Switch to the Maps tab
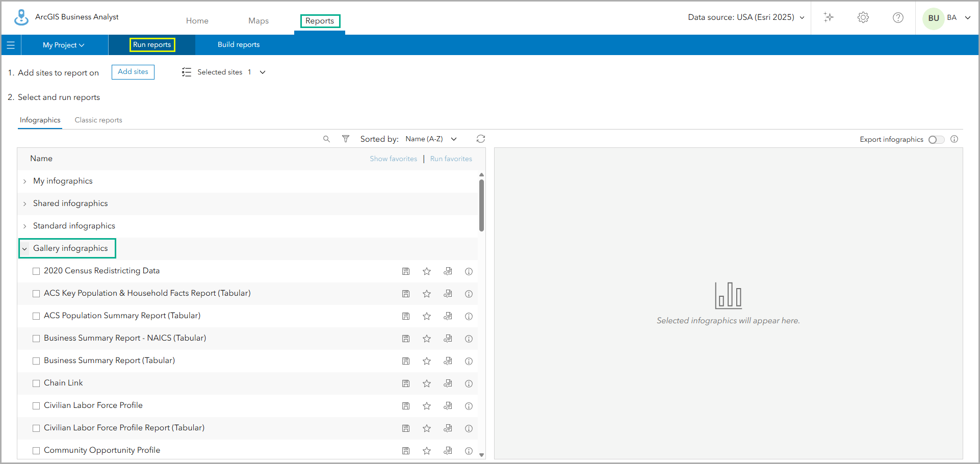Screen dimensions: 980x464 tap(259, 21)
